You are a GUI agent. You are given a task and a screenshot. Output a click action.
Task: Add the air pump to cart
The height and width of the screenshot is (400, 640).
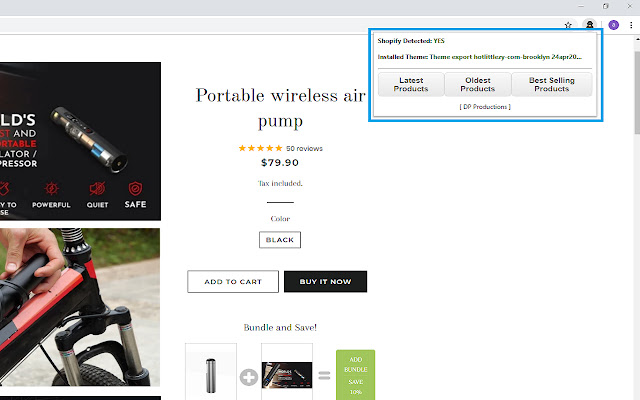233,282
